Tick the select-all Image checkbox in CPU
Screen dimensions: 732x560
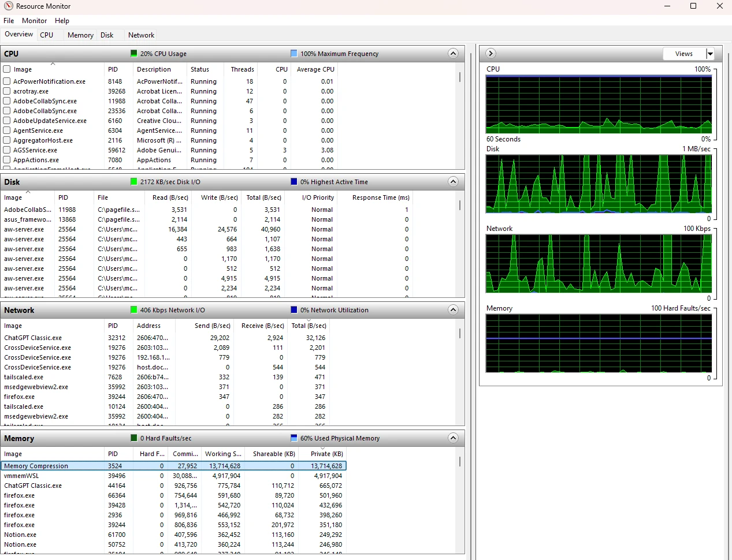[x=7, y=69]
